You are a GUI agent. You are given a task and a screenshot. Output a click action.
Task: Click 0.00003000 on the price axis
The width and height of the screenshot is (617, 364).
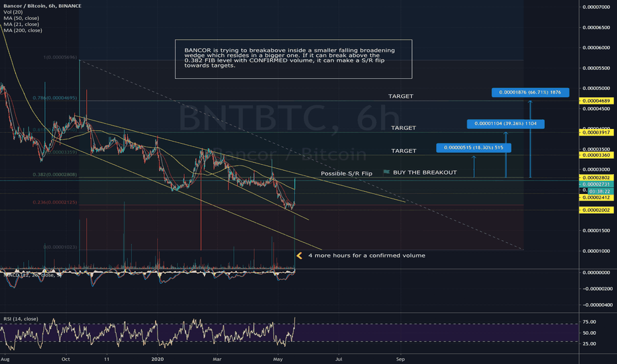(596, 169)
